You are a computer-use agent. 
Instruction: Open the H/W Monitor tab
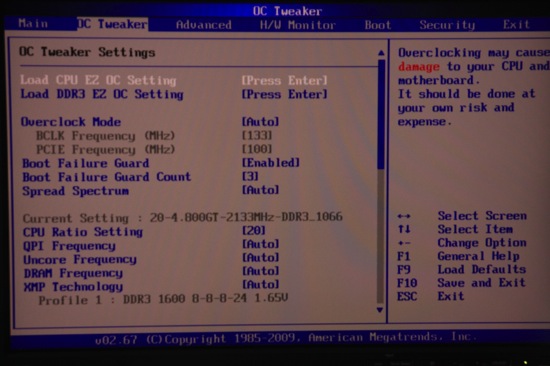click(x=297, y=25)
